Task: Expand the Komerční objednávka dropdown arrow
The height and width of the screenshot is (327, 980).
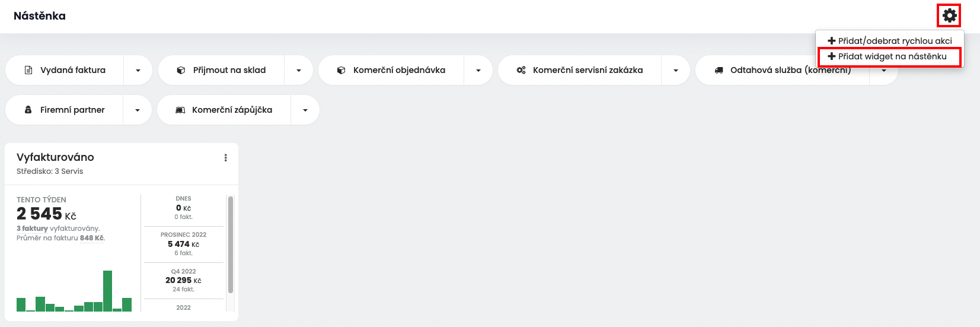Action: click(x=478, y=70)
